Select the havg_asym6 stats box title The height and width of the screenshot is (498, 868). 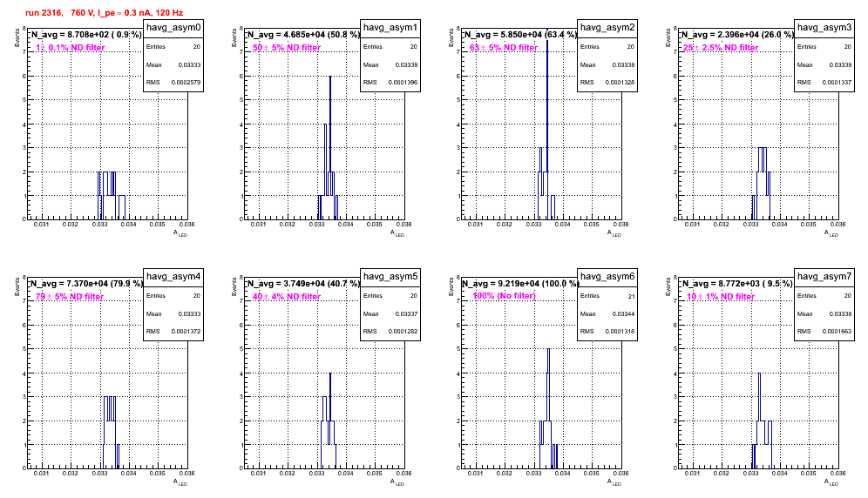[607, 277]
